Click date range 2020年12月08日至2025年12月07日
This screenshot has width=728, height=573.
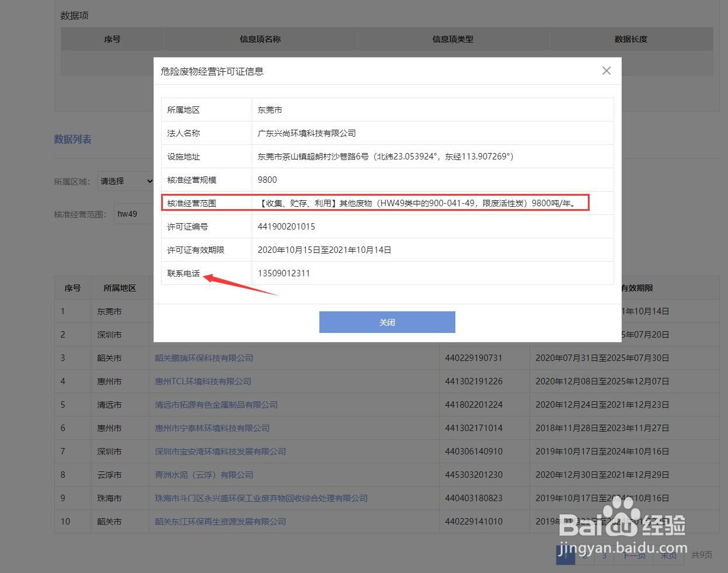pos(602,381)
